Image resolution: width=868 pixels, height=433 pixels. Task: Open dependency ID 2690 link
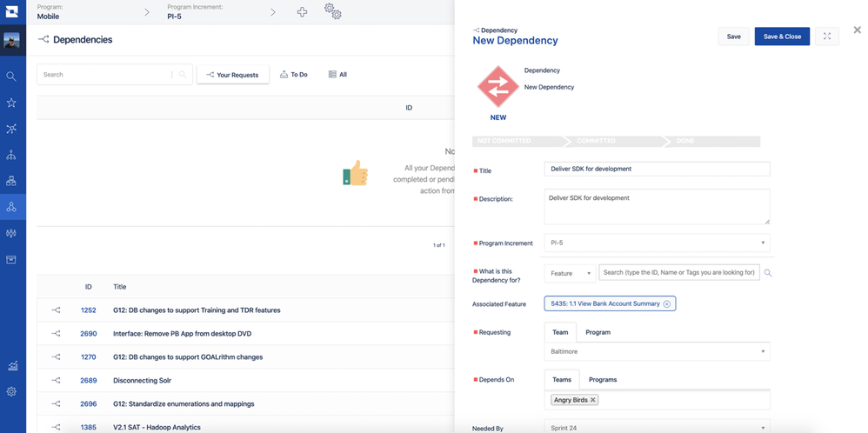point(89,333)
